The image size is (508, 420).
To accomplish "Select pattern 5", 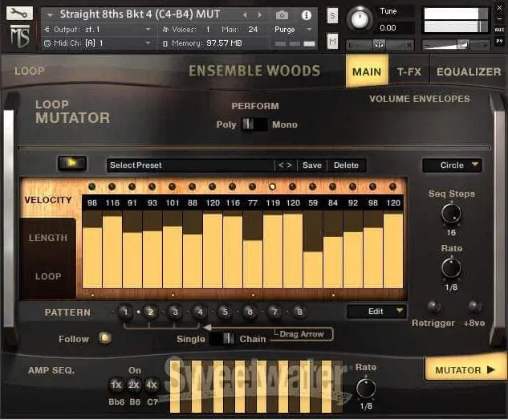I will (225, 312).
